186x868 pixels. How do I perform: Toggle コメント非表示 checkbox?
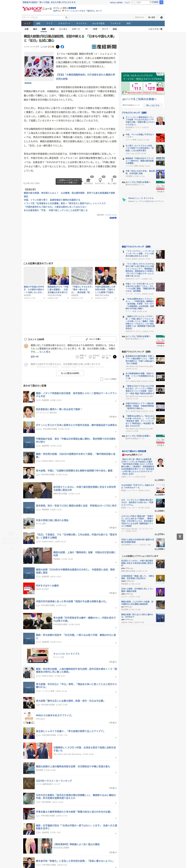pyautogui.click(x=102, y=379)
